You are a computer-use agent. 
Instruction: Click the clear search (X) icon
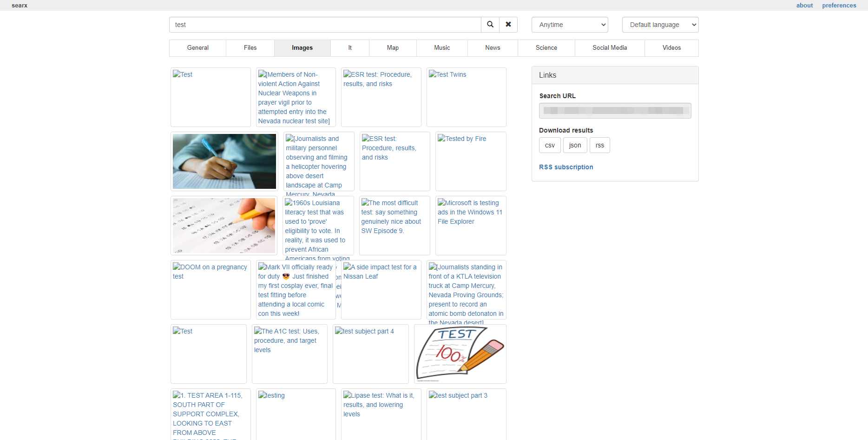coord(508,24)
